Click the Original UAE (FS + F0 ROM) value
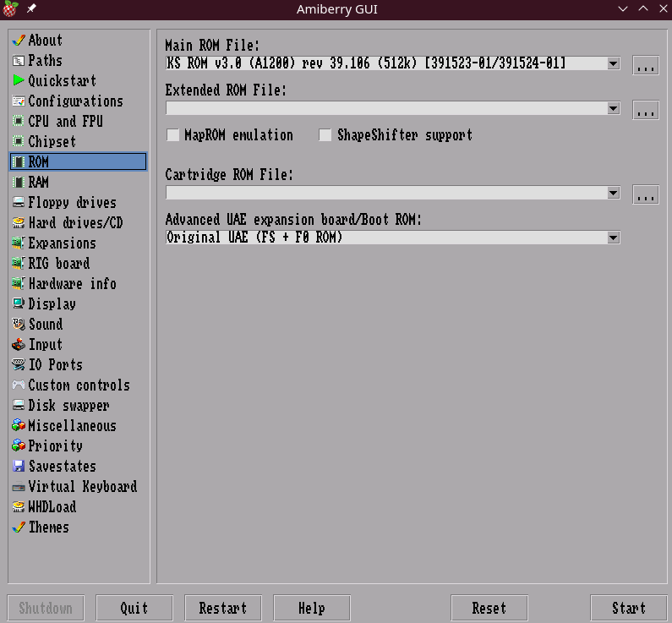This screenshot has width=672, height=623. [254, 237]
